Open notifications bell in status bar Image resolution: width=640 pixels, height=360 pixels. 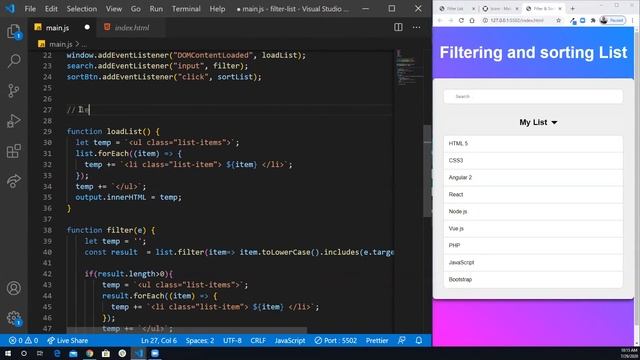pos(419,340)
